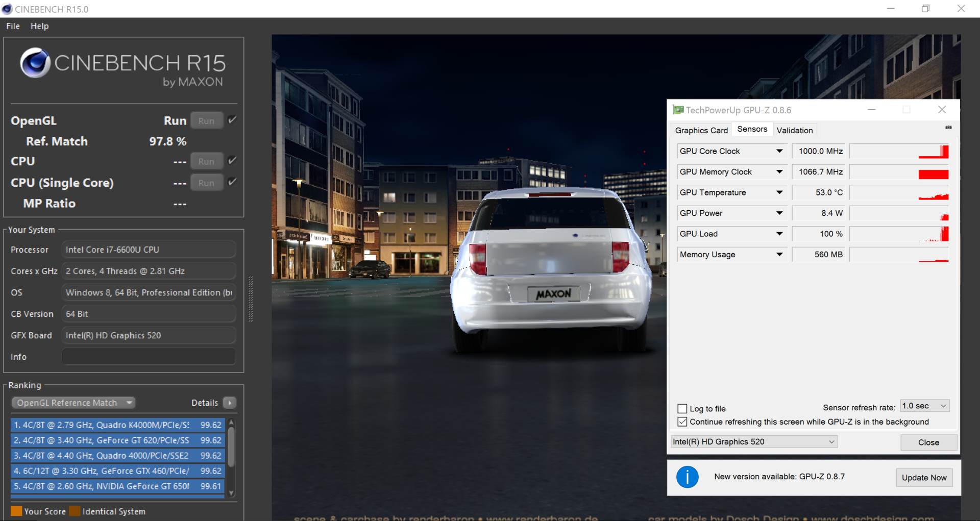Viewport: 980px width, 521px height.
Task: Click the GPU-Z title bar app icon
Action: [x=678, y=110]
